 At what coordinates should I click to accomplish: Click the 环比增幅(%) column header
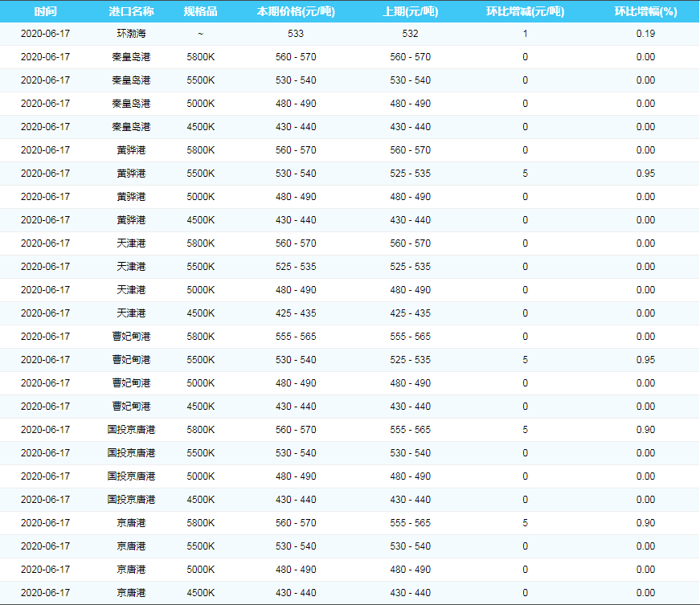[x=645, y=11]
